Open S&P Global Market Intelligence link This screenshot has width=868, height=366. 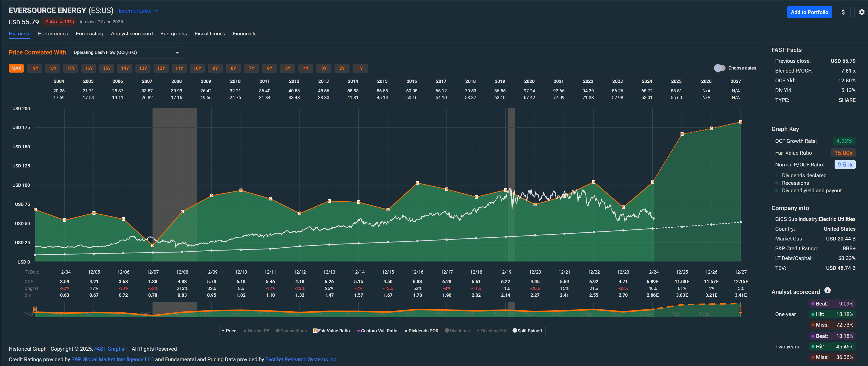pyautogui.click(x=112, y=359)
